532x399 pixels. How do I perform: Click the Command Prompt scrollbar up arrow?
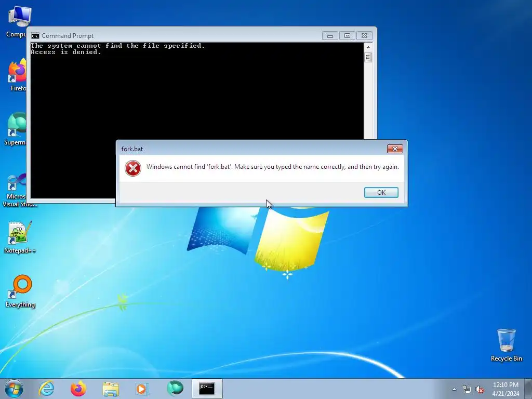pos(368,47)
